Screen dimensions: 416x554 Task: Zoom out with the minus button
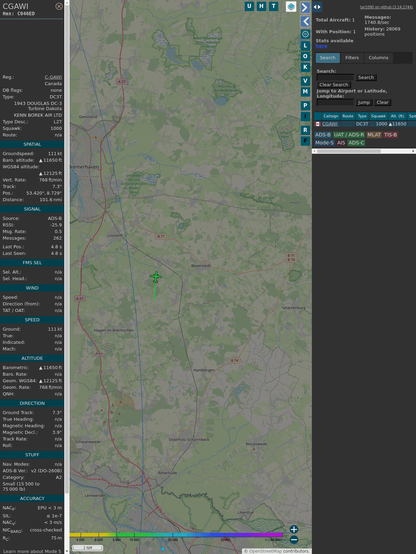pyautogui.click(x=294, y=540)
